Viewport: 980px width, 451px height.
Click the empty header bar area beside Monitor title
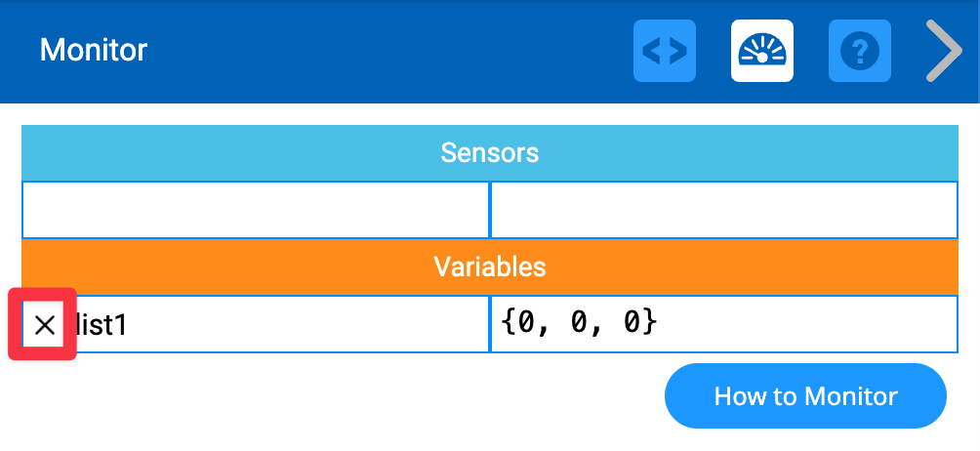(x=390, y=51)
